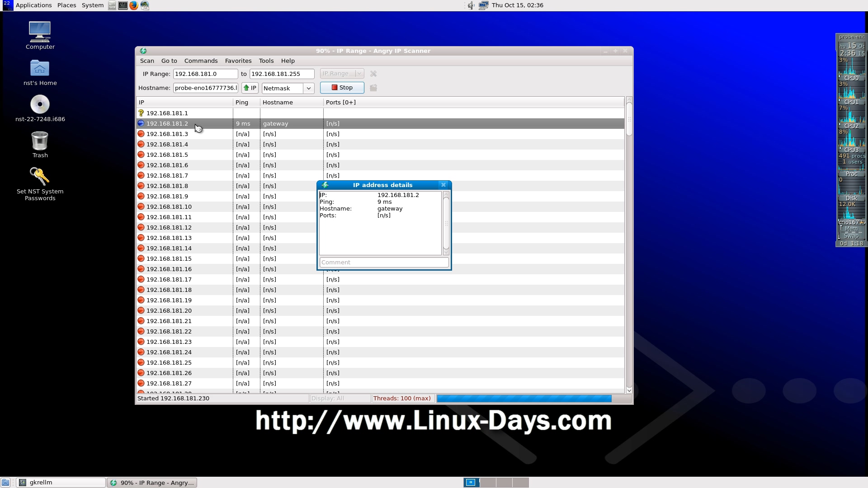The width and height of the screenshot is (868, 488).
Task: Sort by the Ports [0+] column header
Action: (474, 103)
